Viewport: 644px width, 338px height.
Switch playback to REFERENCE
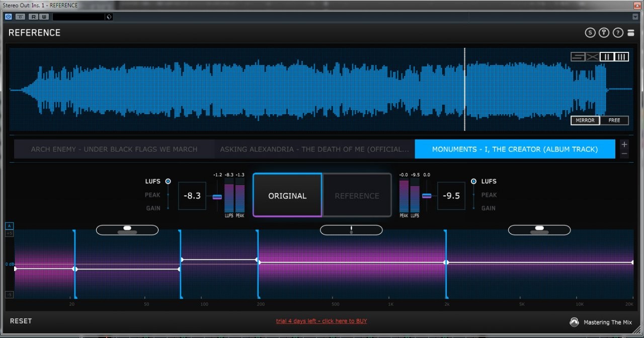tap(357, 195)
